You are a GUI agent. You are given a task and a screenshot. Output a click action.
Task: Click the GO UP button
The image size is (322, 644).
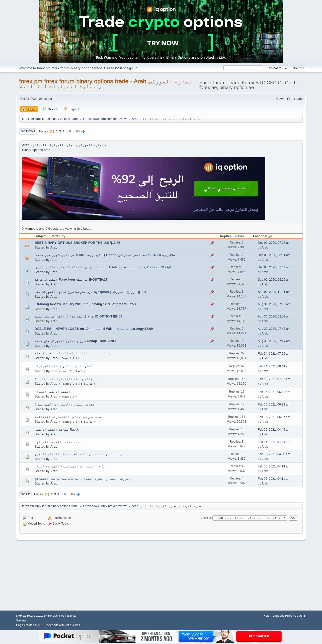click(x=25, y=494)
